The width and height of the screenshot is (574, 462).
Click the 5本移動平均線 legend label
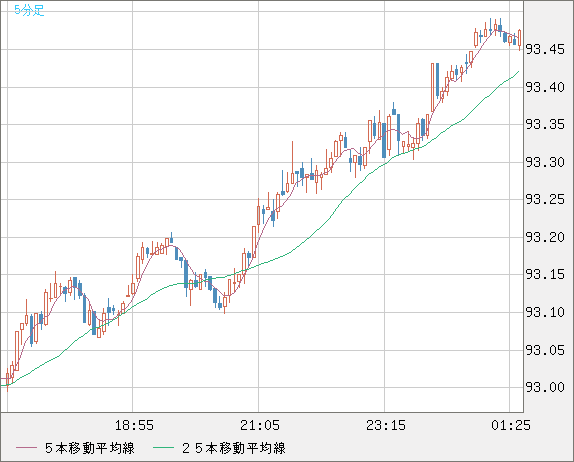[90, 448]
